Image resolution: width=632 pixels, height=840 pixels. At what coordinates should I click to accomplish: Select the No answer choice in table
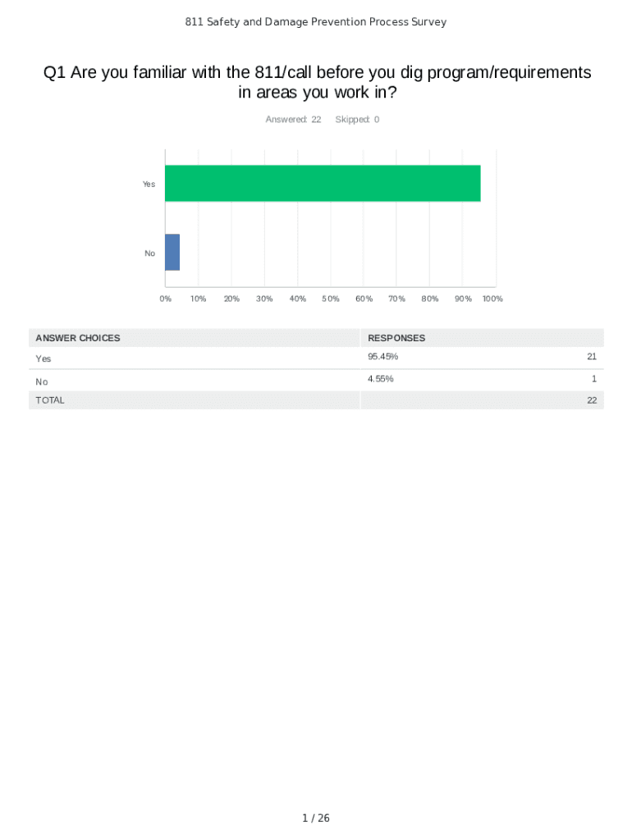42,382
